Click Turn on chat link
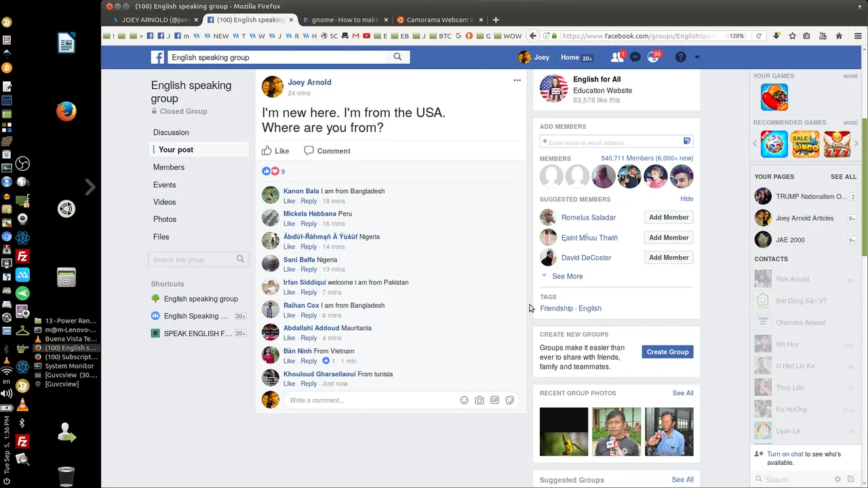This screenshot has height=488, width=868. click(785, 454)
